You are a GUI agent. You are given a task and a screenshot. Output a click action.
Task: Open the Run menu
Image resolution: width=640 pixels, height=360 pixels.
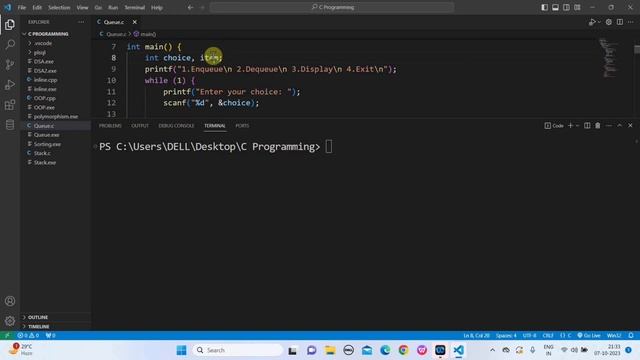pos(113,7)
